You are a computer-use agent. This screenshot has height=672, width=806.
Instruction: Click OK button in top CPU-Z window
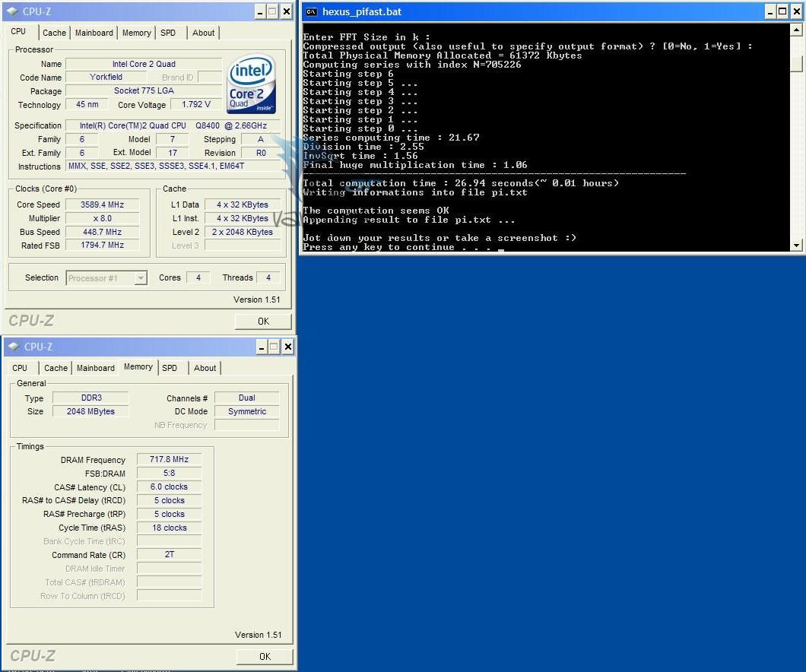pyautogui.click(x=263, y=321)
